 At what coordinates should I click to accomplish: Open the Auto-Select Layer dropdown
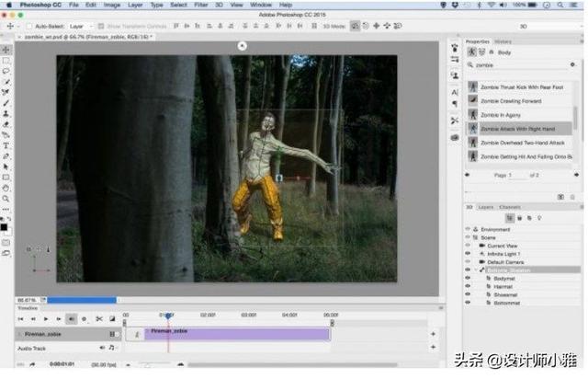click(81, 28)
